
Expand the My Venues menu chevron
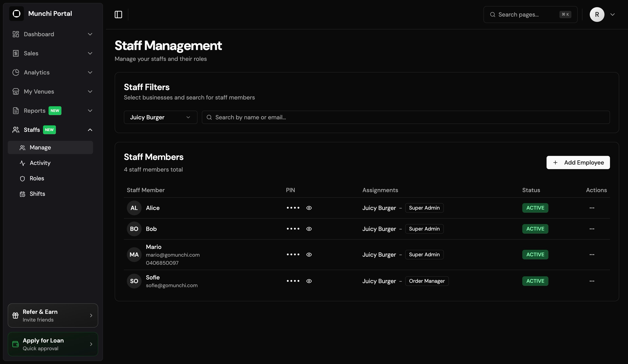click(x=90, y=91)
